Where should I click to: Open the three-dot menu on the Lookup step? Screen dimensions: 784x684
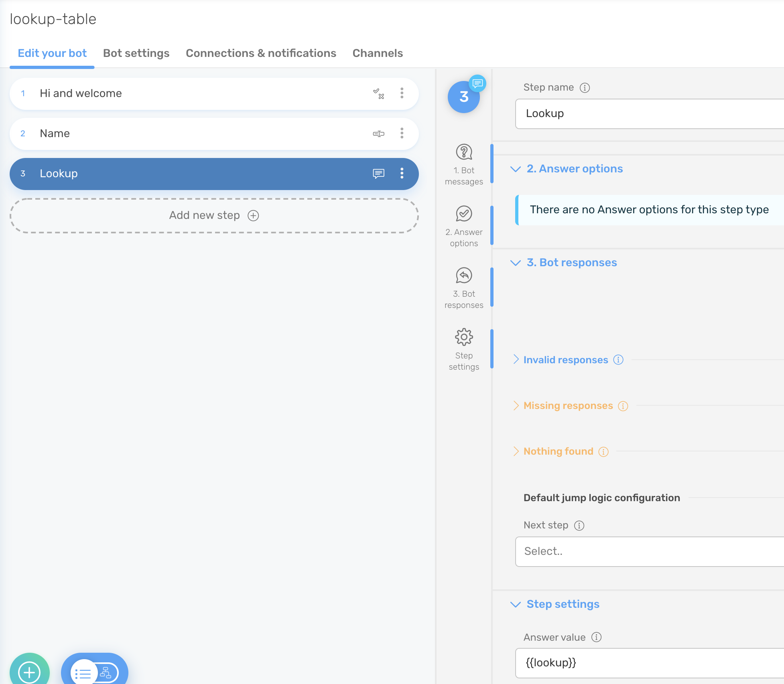401,174
